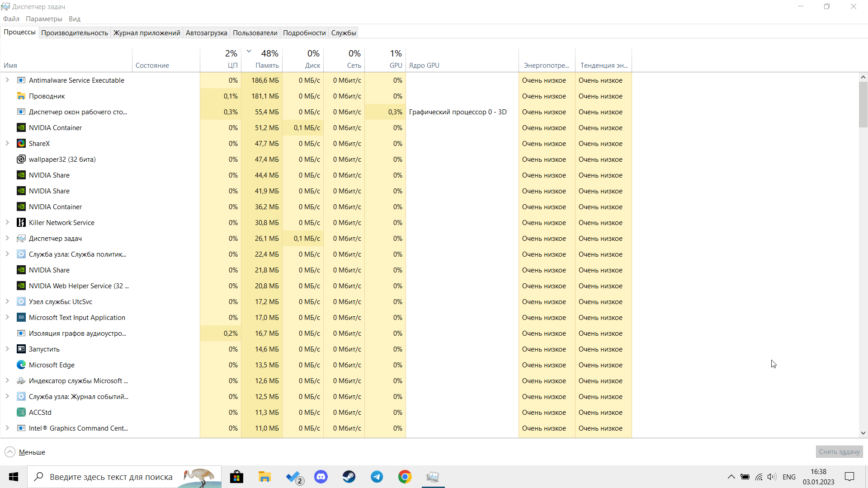868x488 pixels.
Task: Expand Microsoft Text Input Application group
Action: (7, 317)
